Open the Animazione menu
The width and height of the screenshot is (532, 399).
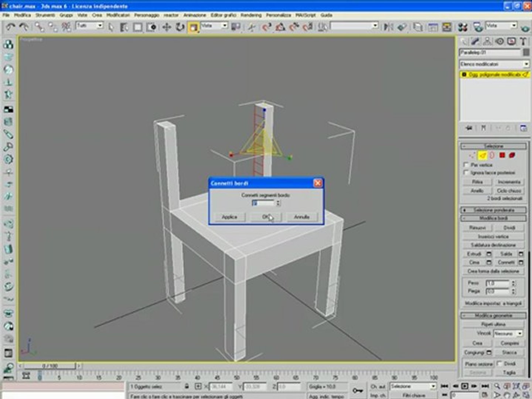pyautogui.click(x=195, y=15)
